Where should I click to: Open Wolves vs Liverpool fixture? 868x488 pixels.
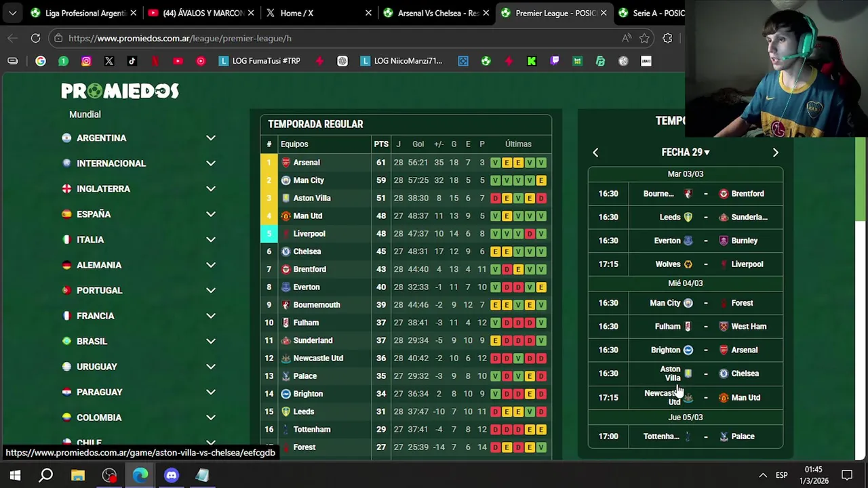(686, 264)
